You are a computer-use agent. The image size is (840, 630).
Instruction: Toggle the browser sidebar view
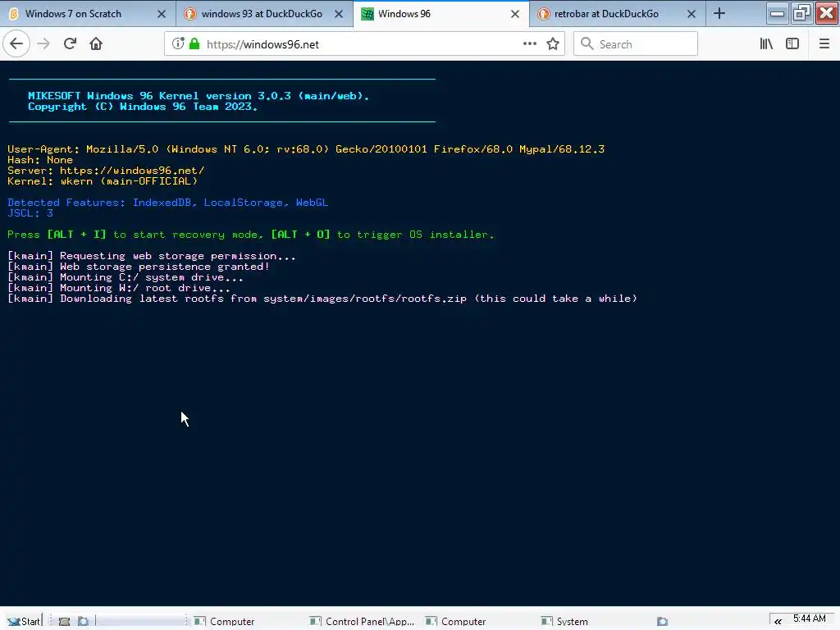point(792,44)
